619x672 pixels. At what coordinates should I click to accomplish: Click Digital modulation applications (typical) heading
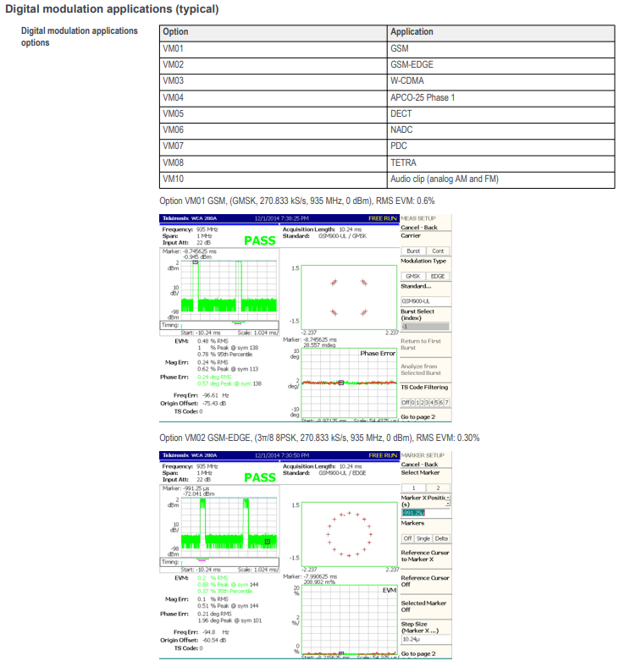pyautogui.click(x=112, y=9)
